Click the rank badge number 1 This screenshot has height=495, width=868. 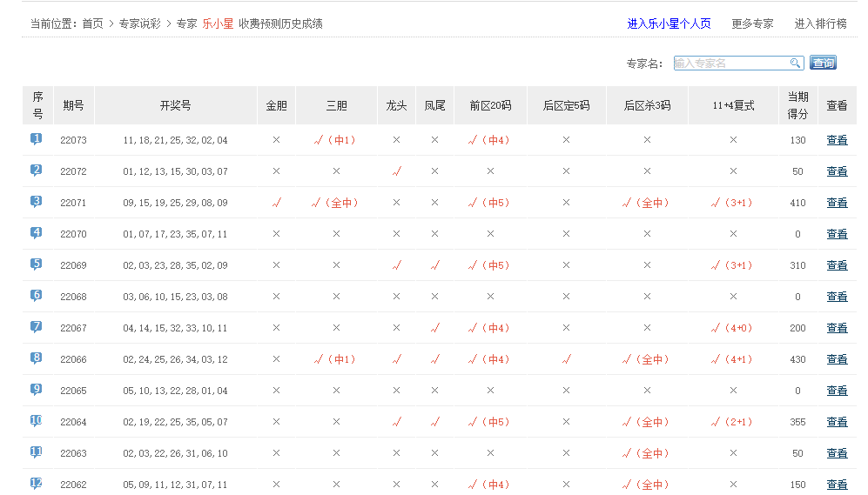tap(37, 139)
